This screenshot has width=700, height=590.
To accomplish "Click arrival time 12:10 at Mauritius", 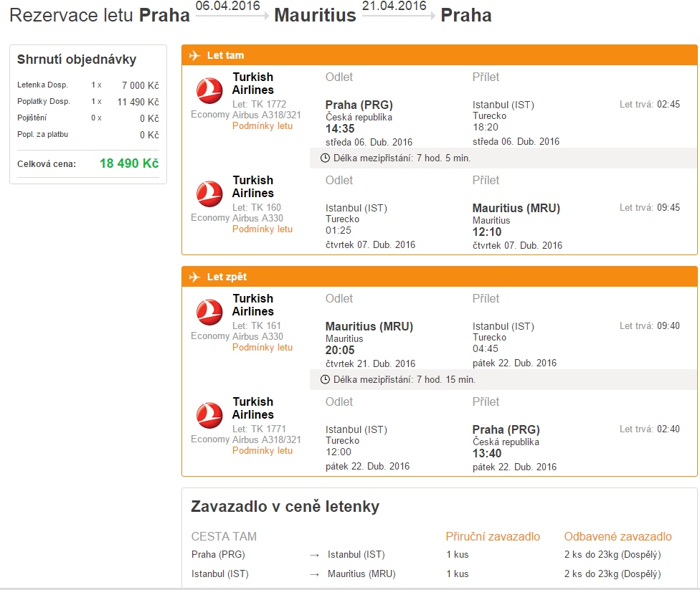I will (487, 232).
